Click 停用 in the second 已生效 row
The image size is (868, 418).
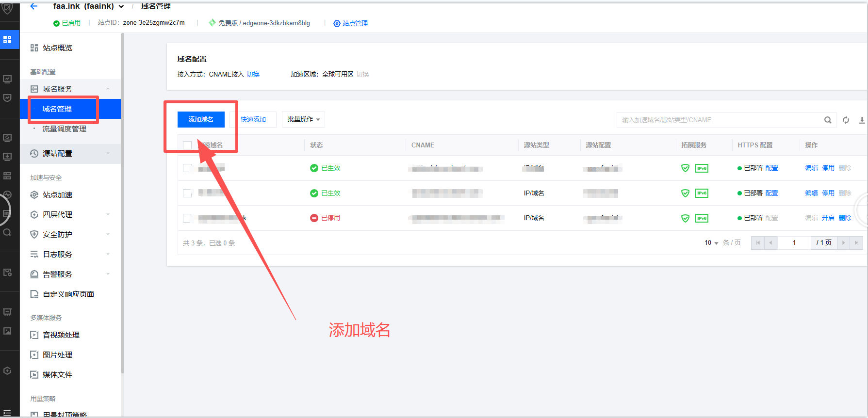[x=828, y=193]
